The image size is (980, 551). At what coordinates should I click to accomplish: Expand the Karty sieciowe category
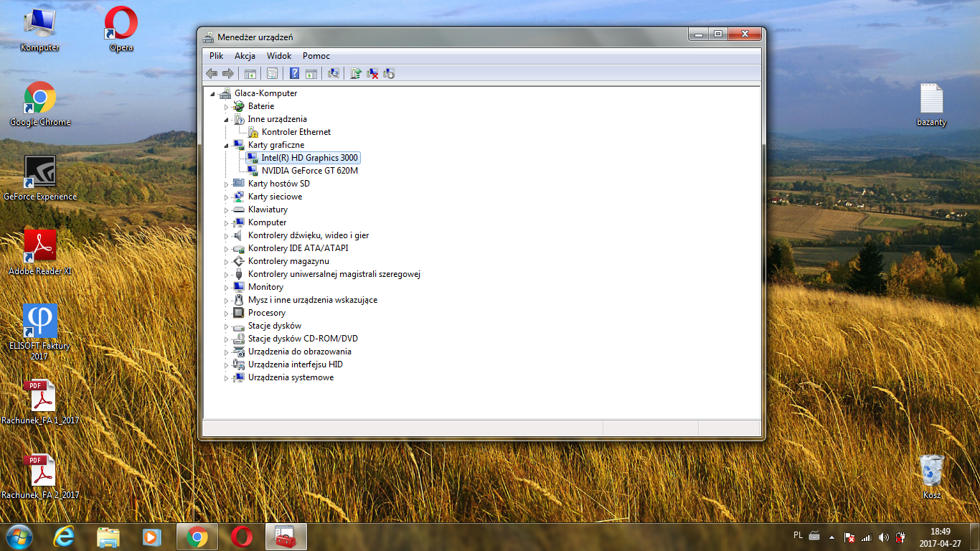coord(226,197)
